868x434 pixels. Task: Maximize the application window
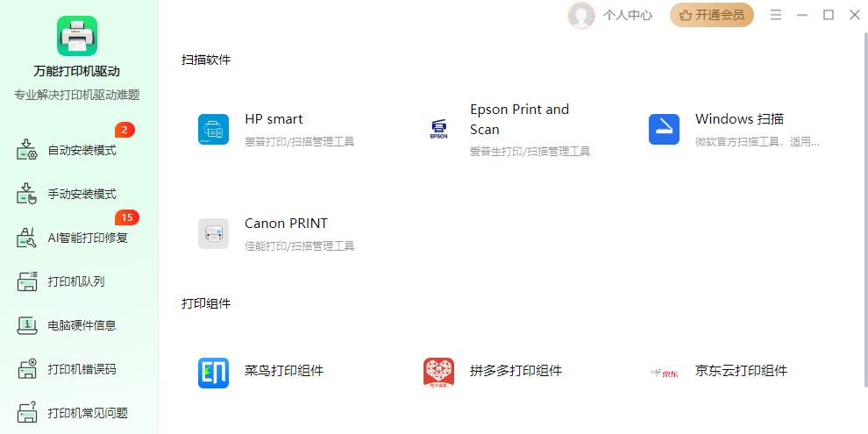[x=829, y=15]
